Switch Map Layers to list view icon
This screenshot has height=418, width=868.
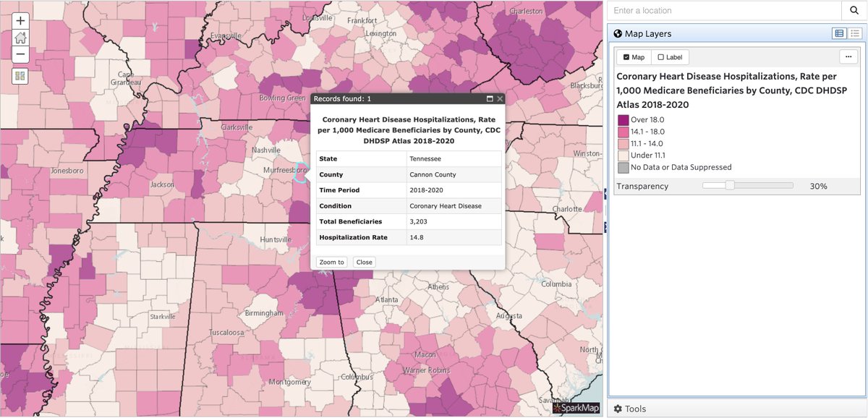[x=854, y=33]
